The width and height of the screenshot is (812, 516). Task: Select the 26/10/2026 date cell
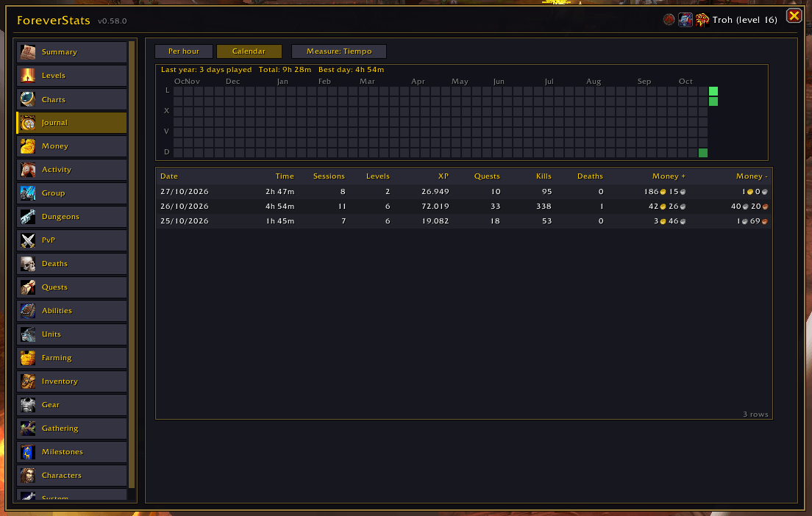[185, 207]
